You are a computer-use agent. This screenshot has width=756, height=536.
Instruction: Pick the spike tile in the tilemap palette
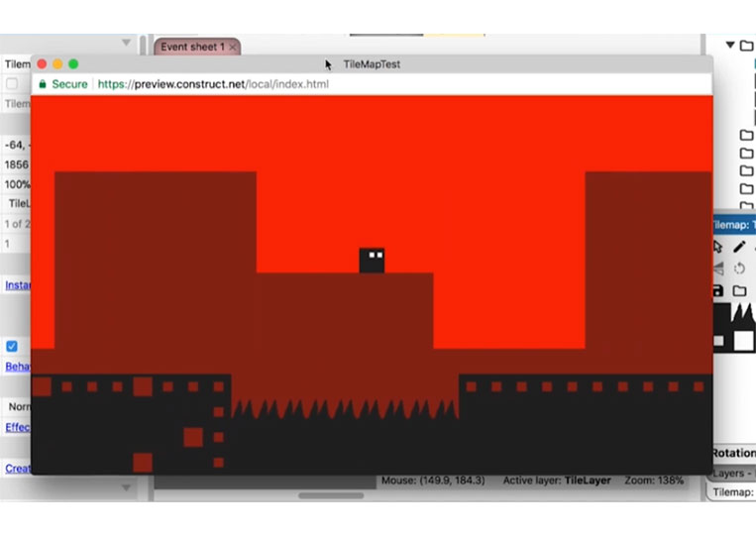[x=743, y=313]
